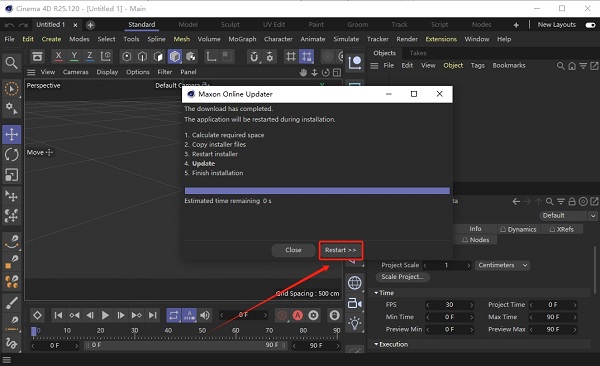Open the Nodes tab in attributes
Screen dimensions: 600x366
click(x=475, y=240)
